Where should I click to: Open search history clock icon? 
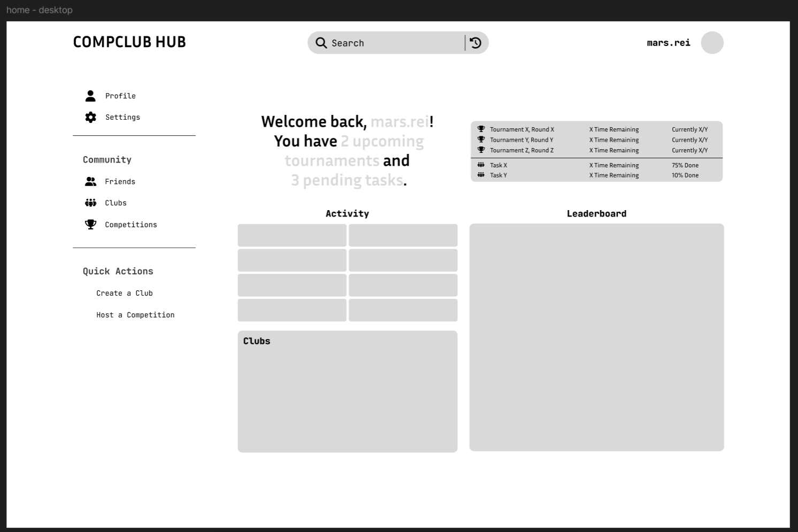pos(475,43)
